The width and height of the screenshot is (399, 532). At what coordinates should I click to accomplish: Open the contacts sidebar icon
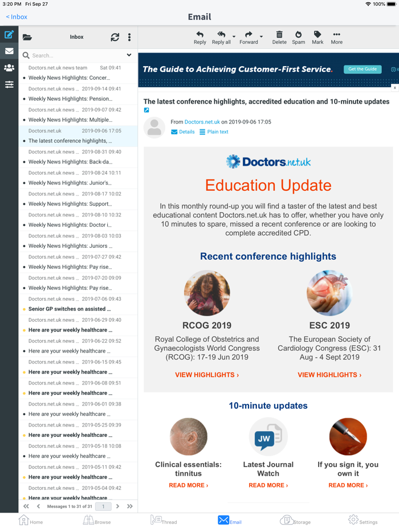9,68
